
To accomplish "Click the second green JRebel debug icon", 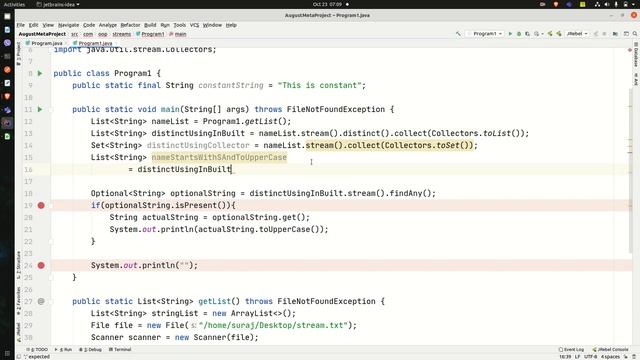I will 558,34.
